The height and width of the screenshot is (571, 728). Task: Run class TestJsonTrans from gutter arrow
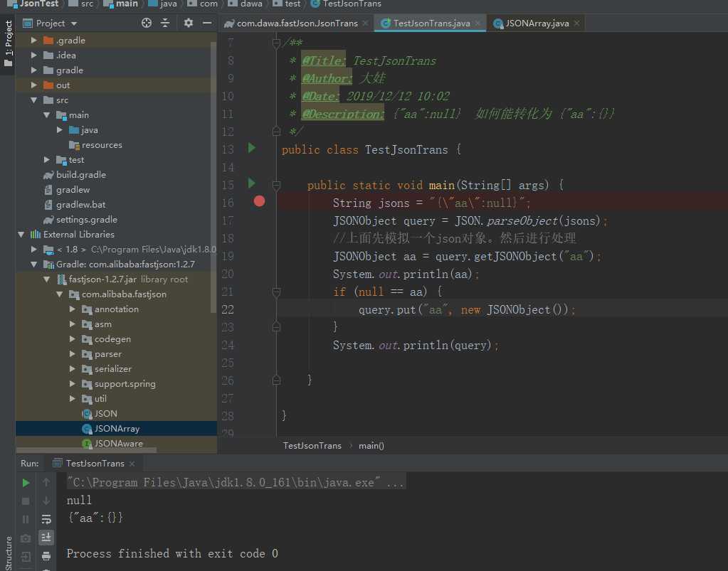point(252,148)
